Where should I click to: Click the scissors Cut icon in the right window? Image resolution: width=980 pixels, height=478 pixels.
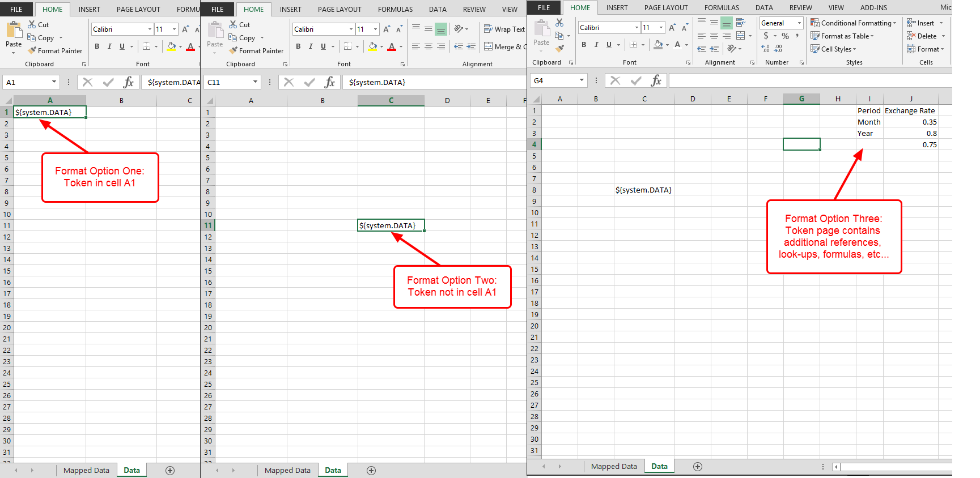(559, 23)
